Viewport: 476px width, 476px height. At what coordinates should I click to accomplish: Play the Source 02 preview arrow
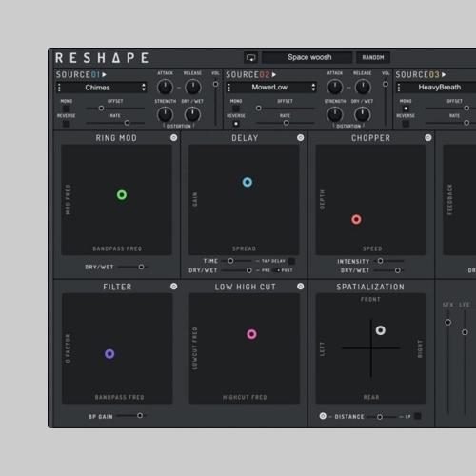(274, 75)
